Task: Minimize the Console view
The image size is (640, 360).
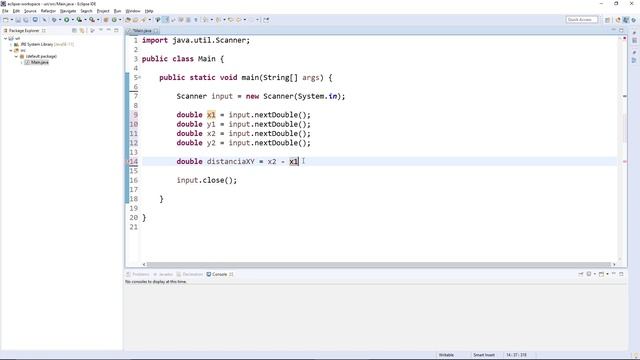Action: (x=613, y=274)
